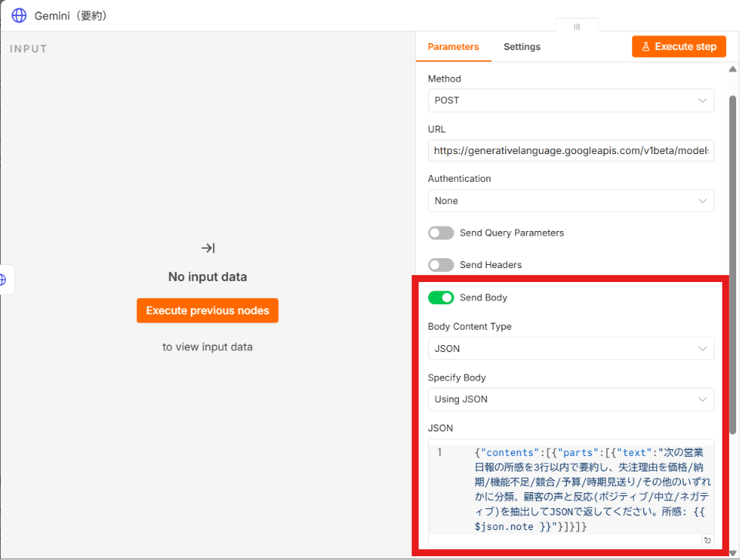This screenshot has height=560, width=740.
Task: Click the Gemini（要約） node title
Action: point(72,15)
